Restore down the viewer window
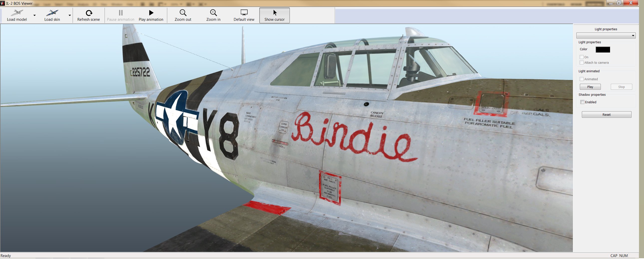This screenshot has width=644, height=270. click(x=619, y=3)
